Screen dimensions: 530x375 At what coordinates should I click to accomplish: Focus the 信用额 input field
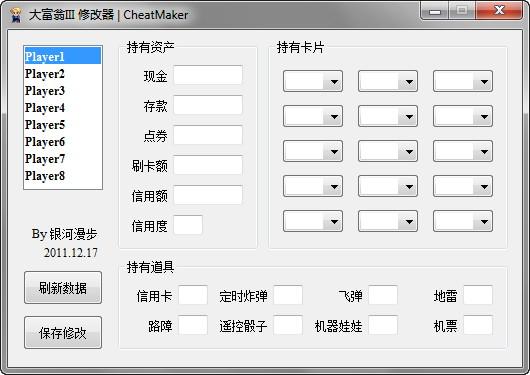208,195
